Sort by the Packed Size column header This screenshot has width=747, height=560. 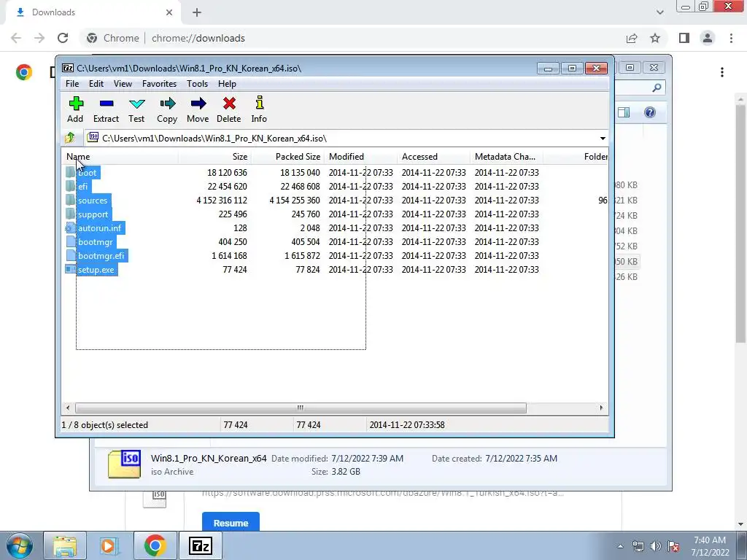coord(287,157)
